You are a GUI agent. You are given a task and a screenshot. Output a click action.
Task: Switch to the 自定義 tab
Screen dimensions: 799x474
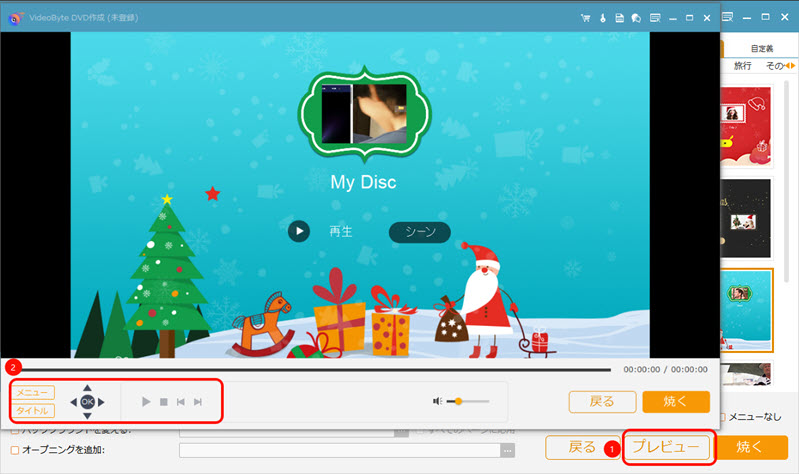pos(762,48)
